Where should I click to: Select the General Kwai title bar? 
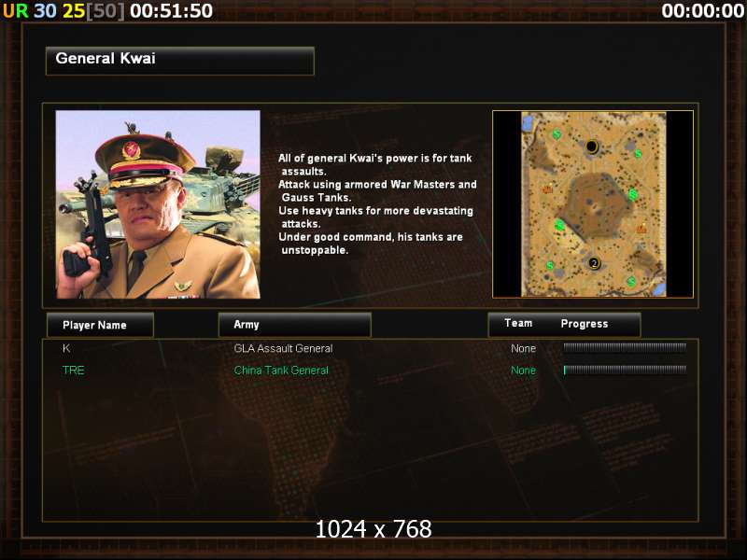tap(180, 61)
